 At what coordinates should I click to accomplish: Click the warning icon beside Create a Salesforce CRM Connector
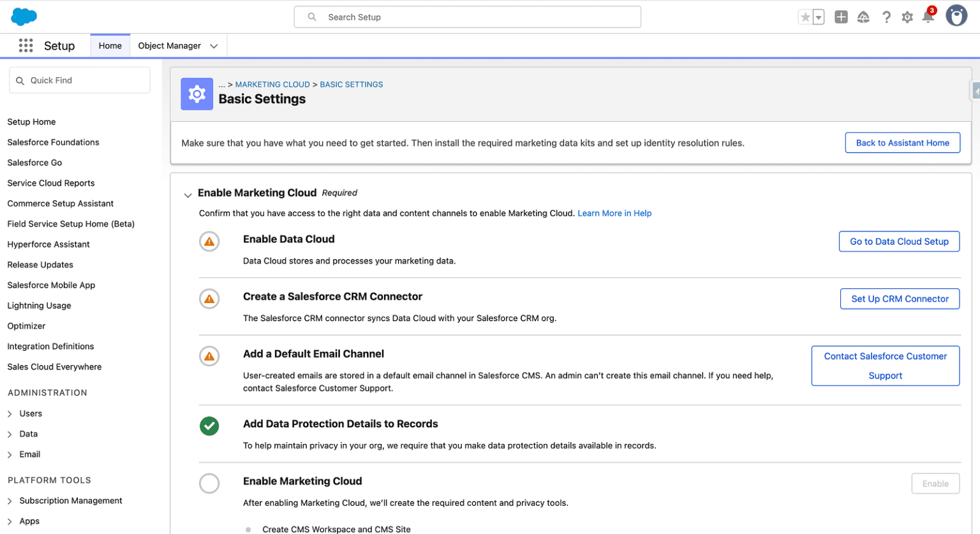coord(209,299)
